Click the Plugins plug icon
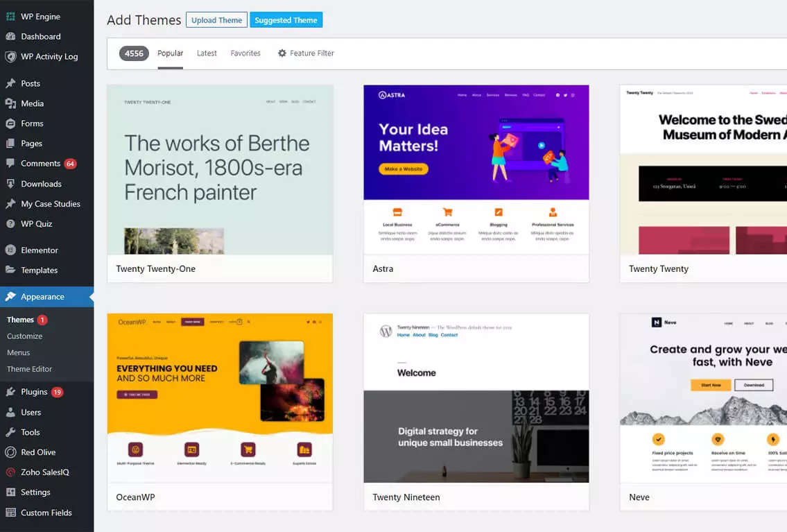The width and height of the screenshot is (787, 532). tap(10, 392)
